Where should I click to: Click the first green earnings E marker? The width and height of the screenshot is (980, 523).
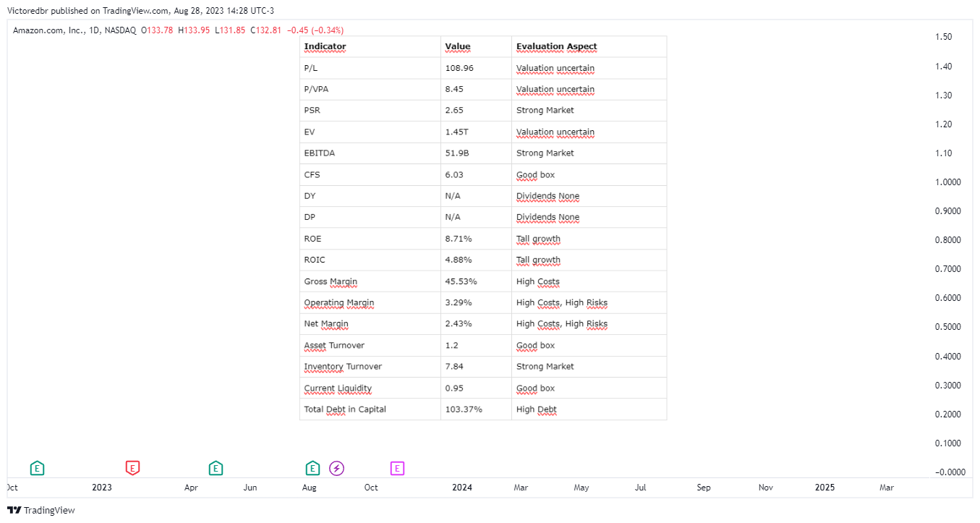point(38,468)
